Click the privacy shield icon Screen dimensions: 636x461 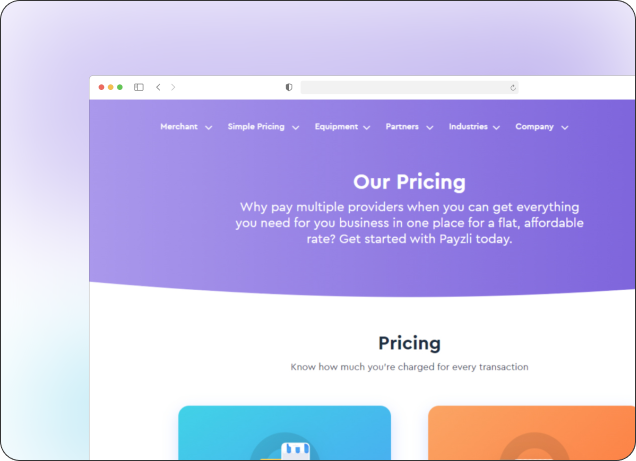(x=289, y=88)
